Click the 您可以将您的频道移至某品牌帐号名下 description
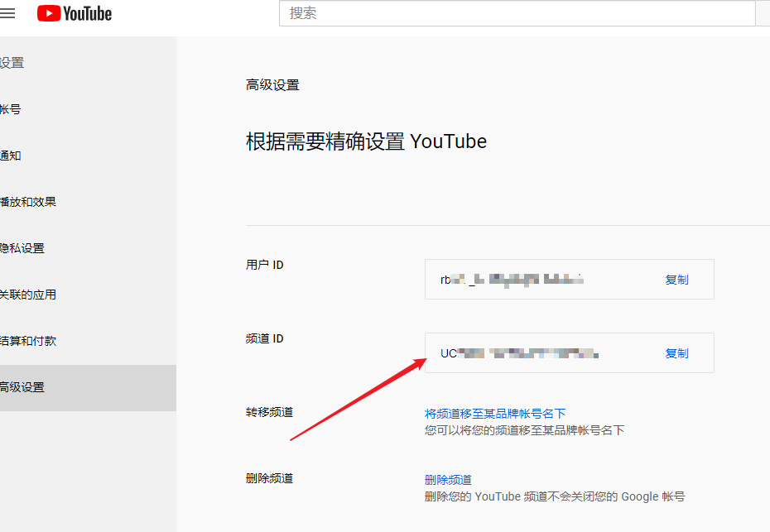This screenshot has width=770, height=532. 524,430
